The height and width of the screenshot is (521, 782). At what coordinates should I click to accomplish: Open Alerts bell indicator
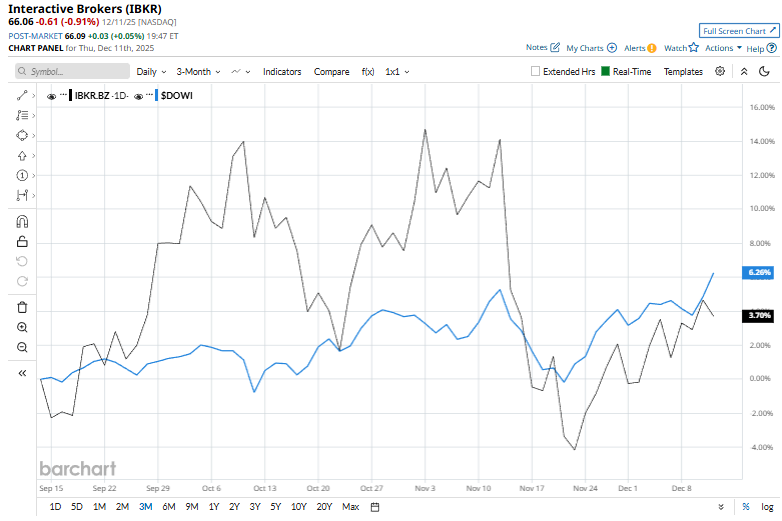point(652,48)
